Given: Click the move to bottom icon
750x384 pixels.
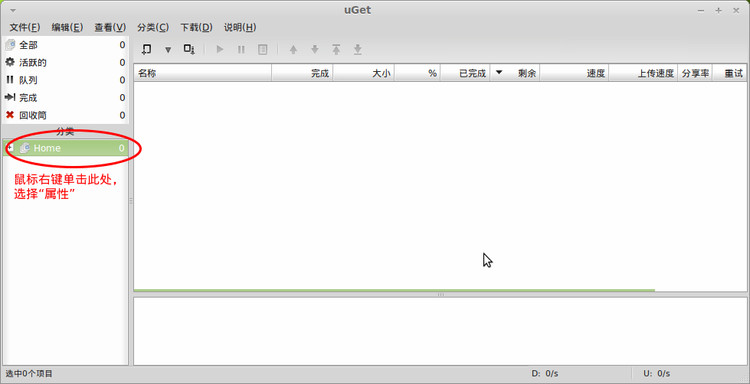Looking at the screenshot, I should [358, 49].
